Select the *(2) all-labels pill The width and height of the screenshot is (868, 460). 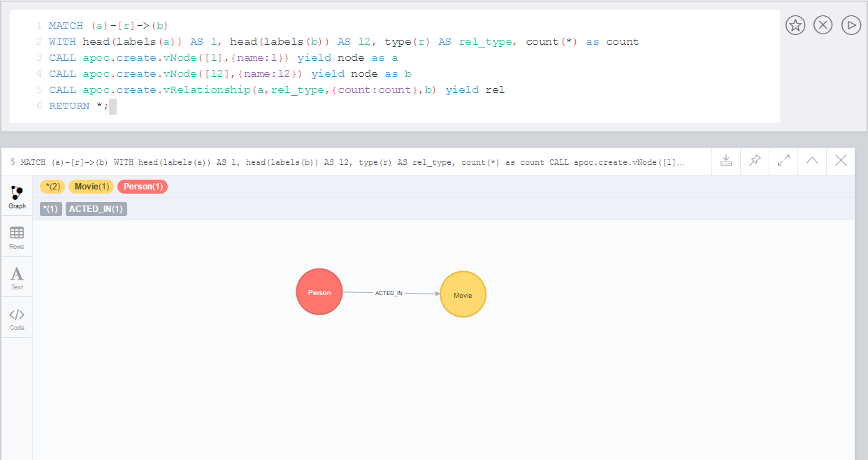[x=52, y=186]
